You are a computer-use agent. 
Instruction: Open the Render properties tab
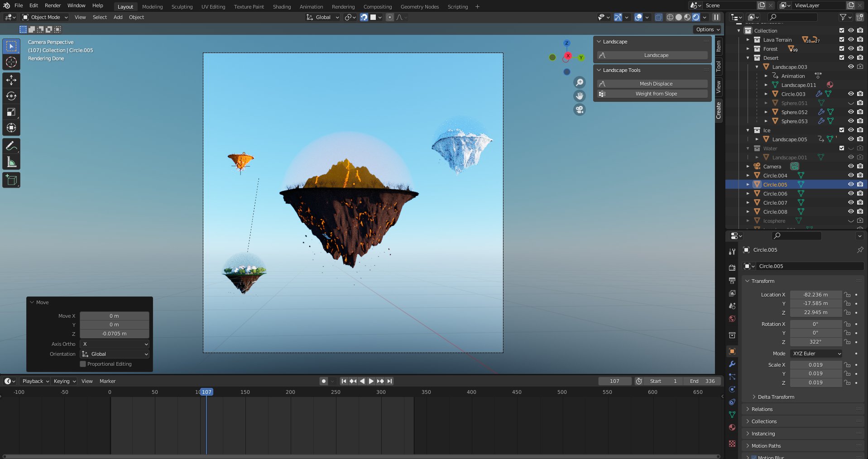point(732,268)
